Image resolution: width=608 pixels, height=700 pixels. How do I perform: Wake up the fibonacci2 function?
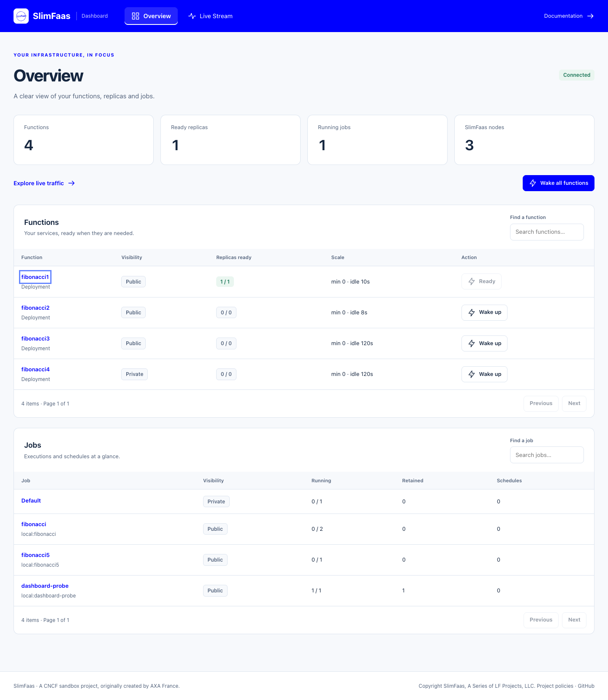[484, 313]
